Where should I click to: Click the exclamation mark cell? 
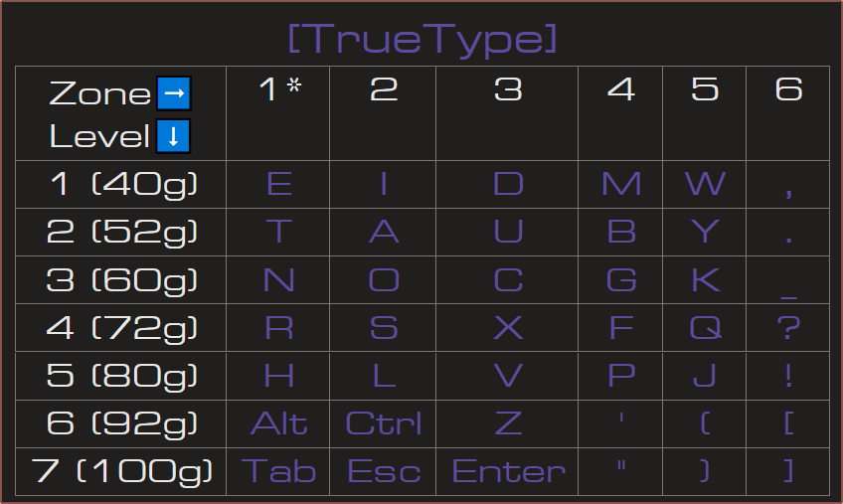[787, 376]
